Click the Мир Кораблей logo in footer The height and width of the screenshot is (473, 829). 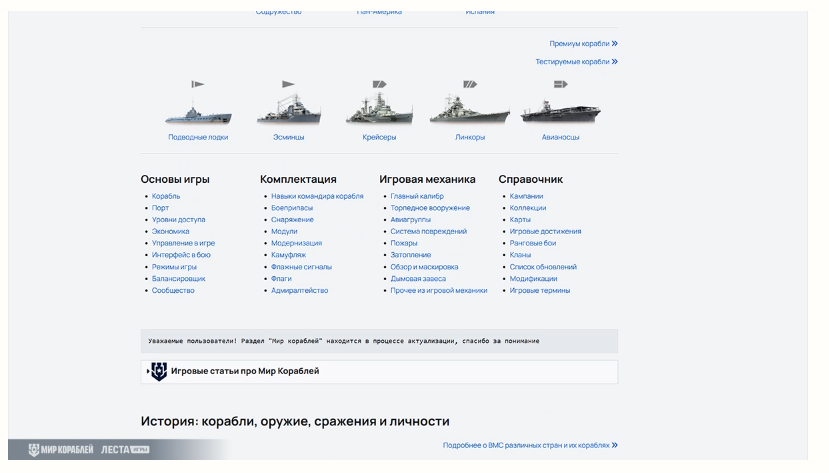61,450
